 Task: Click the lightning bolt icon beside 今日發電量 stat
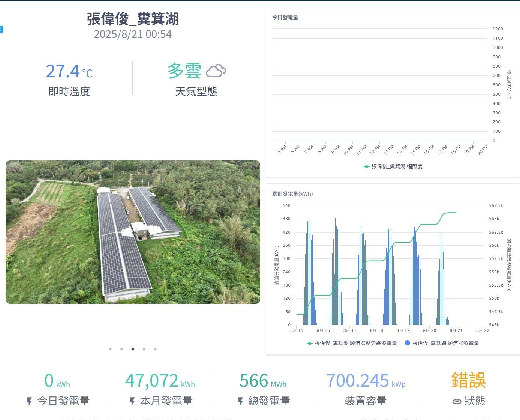click(x=30, y=402)
